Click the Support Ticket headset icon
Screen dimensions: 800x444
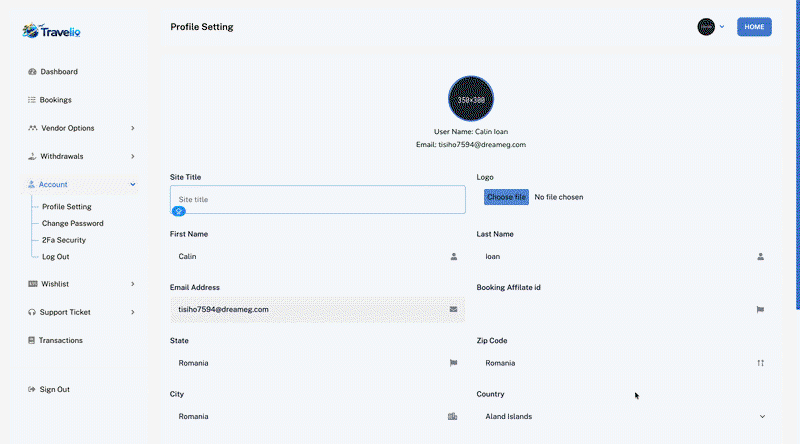point(32,312)
